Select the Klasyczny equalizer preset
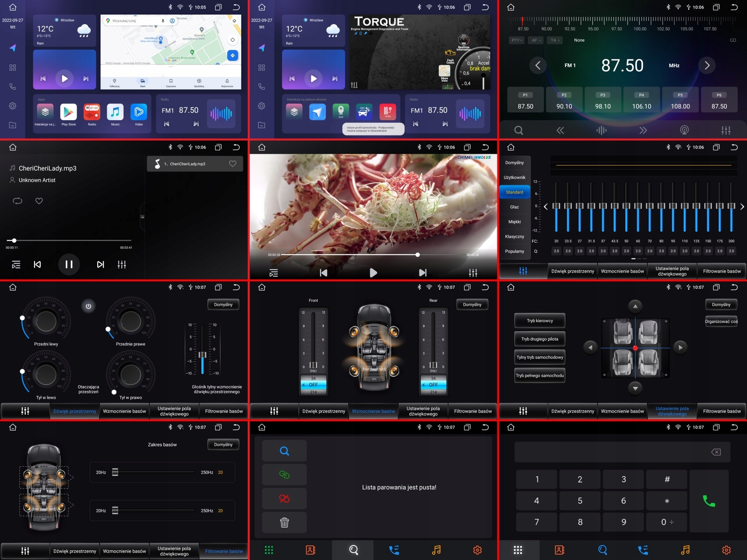Viewport: 747px width, 560px height. coord(514,236)
